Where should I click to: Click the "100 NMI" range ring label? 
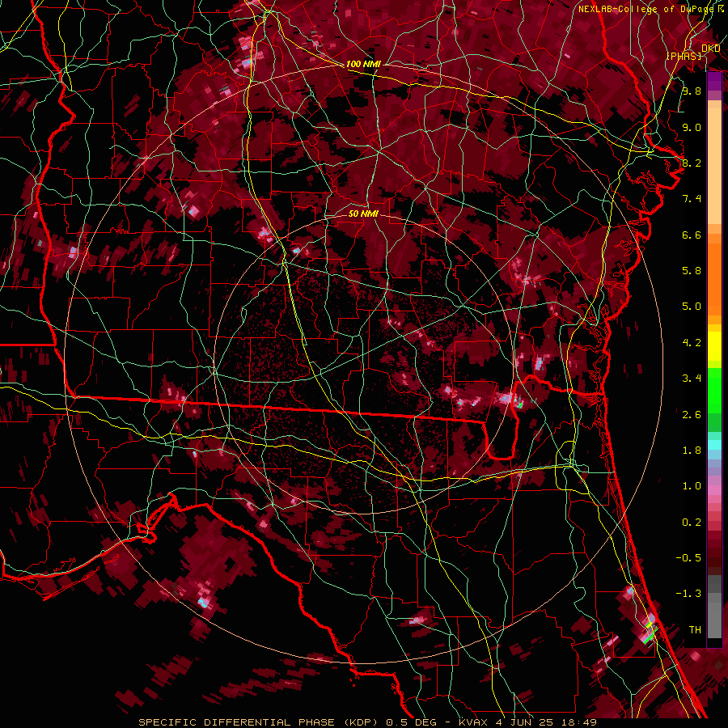pos(363,64)
